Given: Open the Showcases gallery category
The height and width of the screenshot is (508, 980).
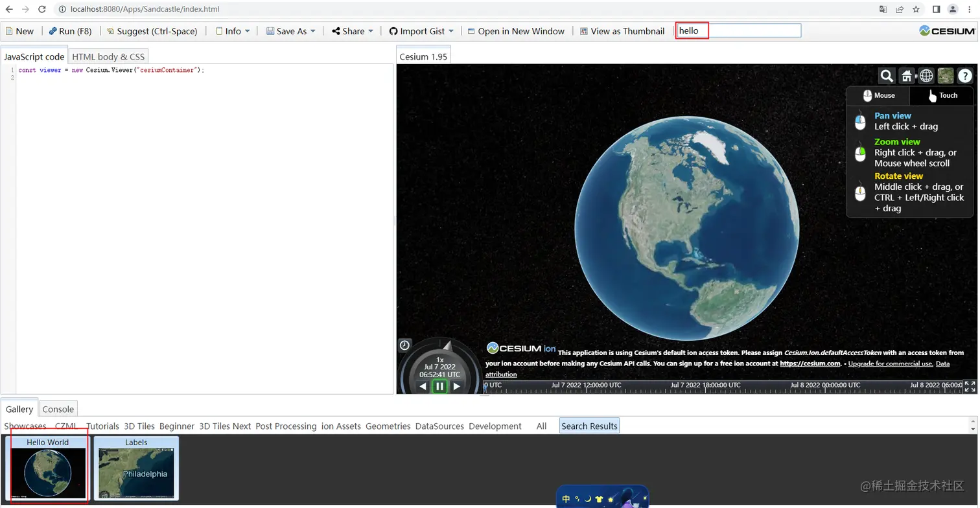Looking at the screenshot, I should tap(25, 426).
